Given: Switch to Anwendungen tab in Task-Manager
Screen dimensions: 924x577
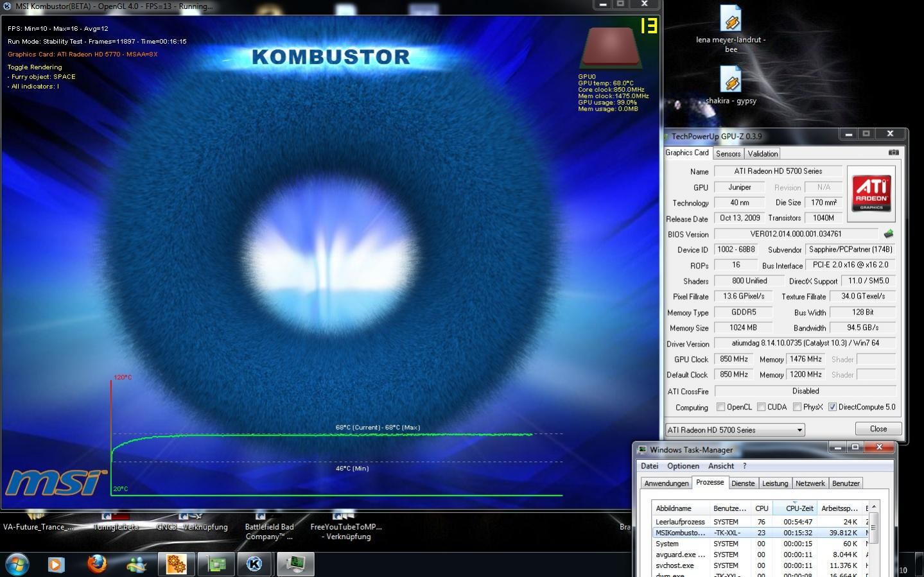Looking at the screenshot, I should [667, 483].
